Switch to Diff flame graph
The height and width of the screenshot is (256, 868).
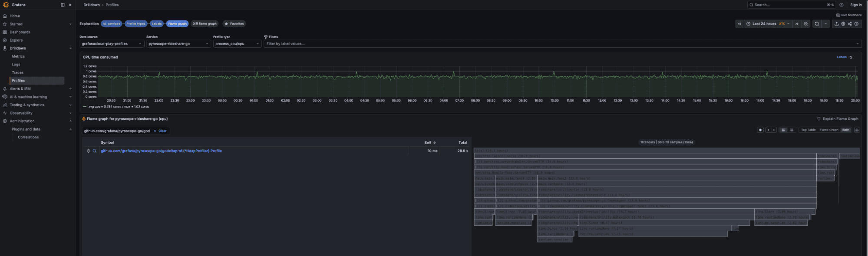205,24
